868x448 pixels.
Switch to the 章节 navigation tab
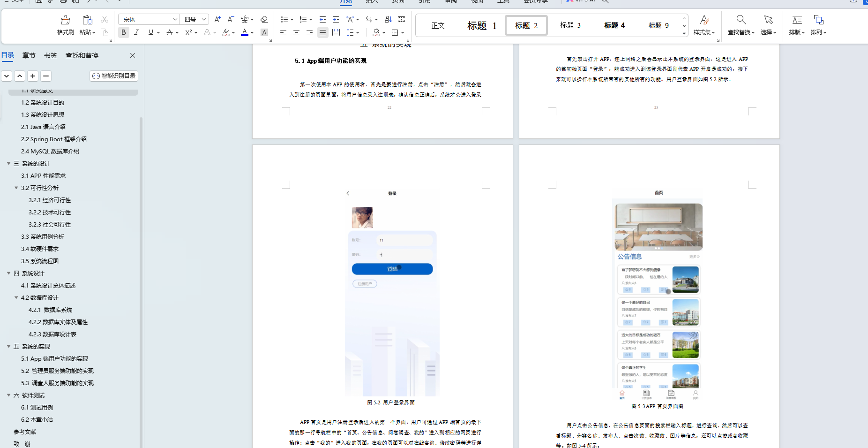29,55
